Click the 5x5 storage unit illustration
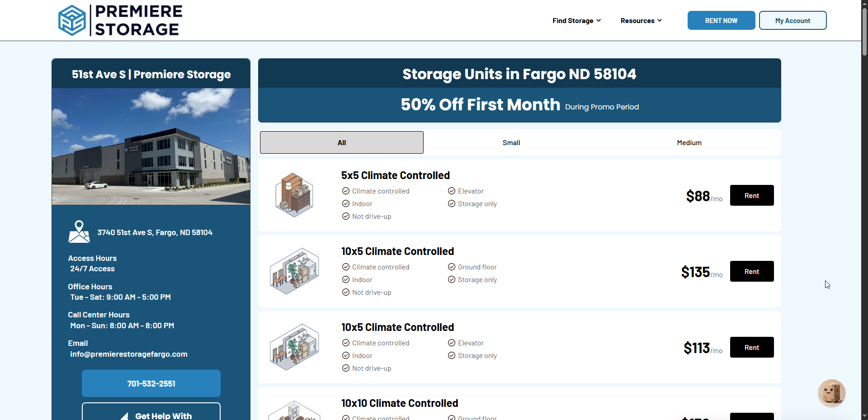Image resolution: width=868 pixels, height=420 pixels. pyautogui.click(x=294, y=195)
